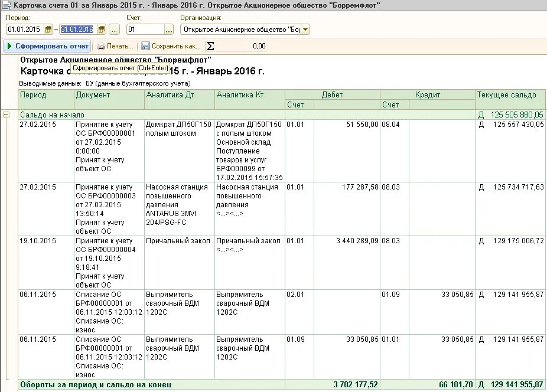Click the Документ column header
This screenshot has height=392, width=547.
[109, 99]
